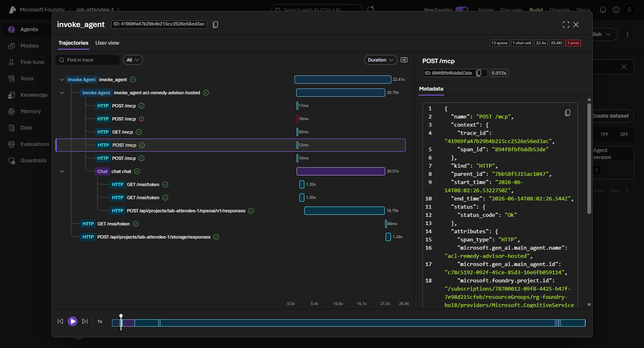Toggle the side panel layout icon
The image size is (644, 348).
pos(404,60)
